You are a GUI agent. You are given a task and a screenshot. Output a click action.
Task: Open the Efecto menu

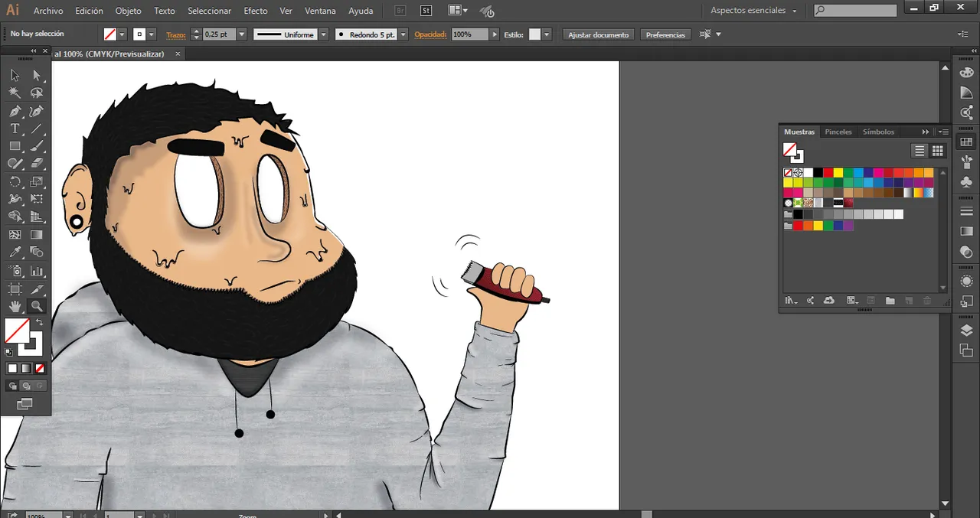[x=255, y=11]
